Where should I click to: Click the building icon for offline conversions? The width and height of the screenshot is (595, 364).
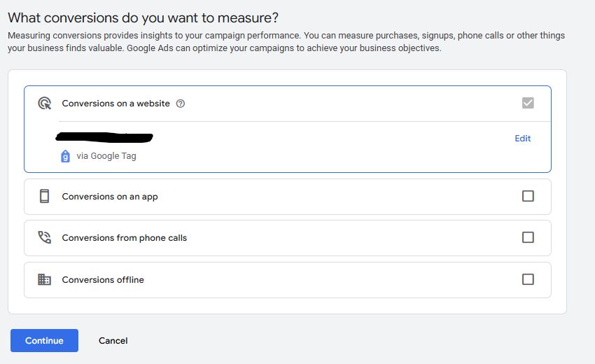coord(44,280)
